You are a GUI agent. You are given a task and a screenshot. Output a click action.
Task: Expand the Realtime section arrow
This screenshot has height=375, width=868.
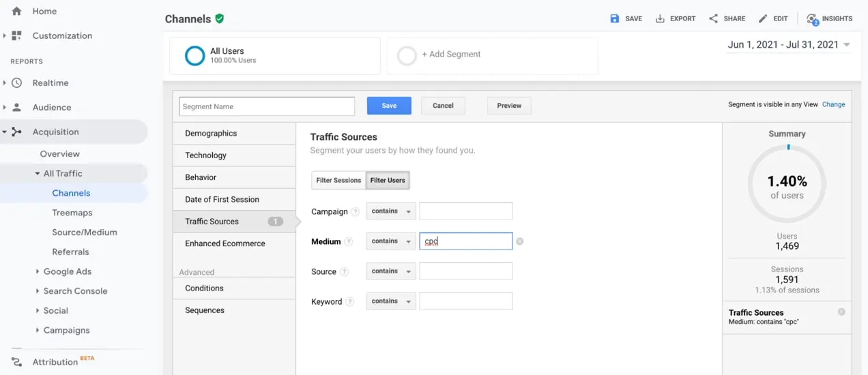point(5,83)
